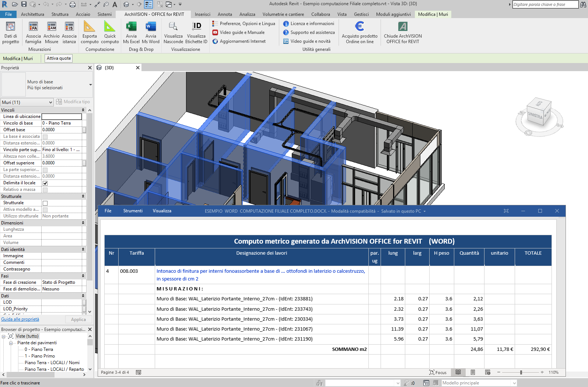Click the Associa istanza icon
The width and height of the screenshot is (588, 387).
[69, 32]
